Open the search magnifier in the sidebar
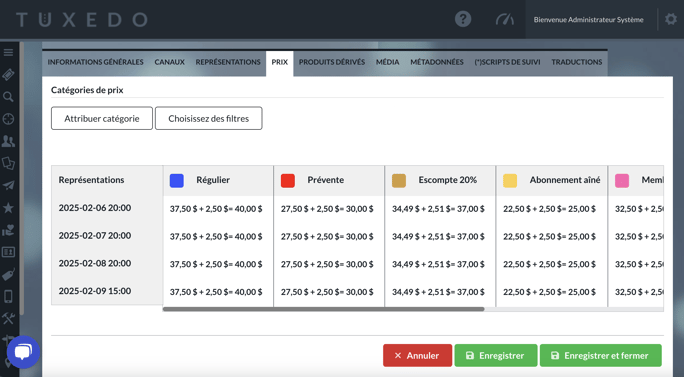Viewport: 684px width, 377px height. point(8,97)
